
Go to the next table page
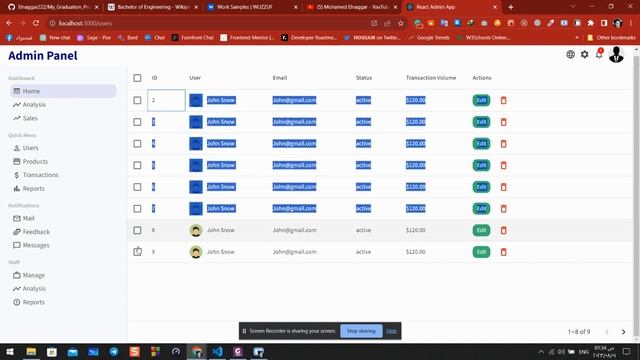[623, 332]
